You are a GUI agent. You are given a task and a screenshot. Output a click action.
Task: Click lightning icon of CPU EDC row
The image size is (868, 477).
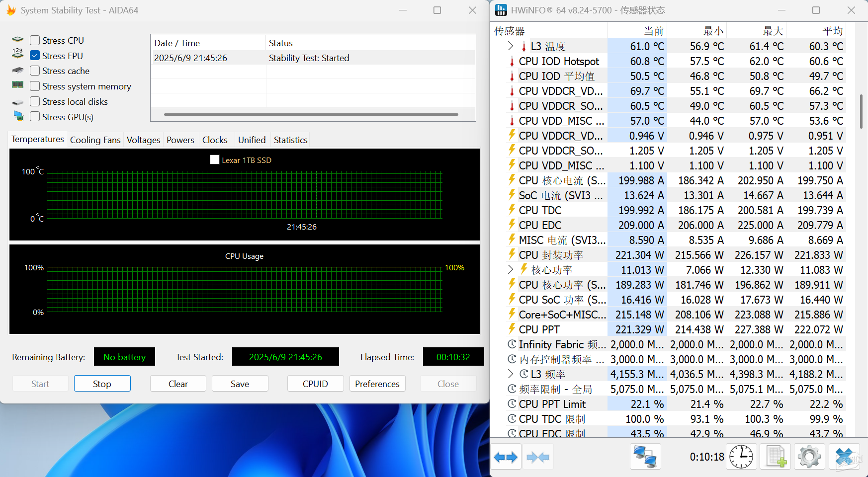coord(512,225)
